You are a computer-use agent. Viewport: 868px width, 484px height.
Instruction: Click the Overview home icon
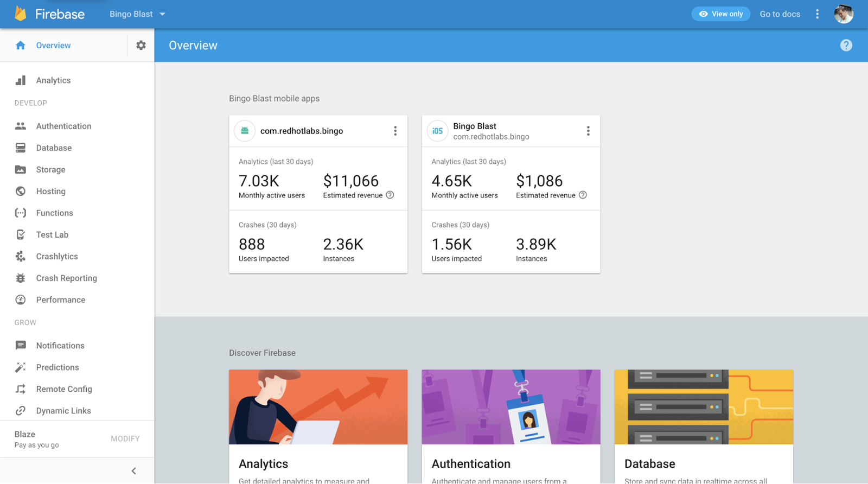(x=21, y=46)
